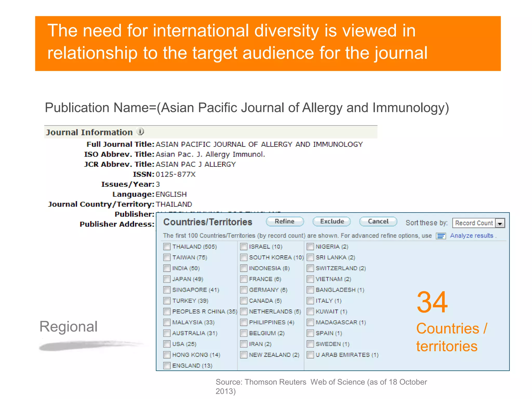Click the Exclude button
Image resolution: width=532 pixels, height=399 pixels.
tap(332, 222)
